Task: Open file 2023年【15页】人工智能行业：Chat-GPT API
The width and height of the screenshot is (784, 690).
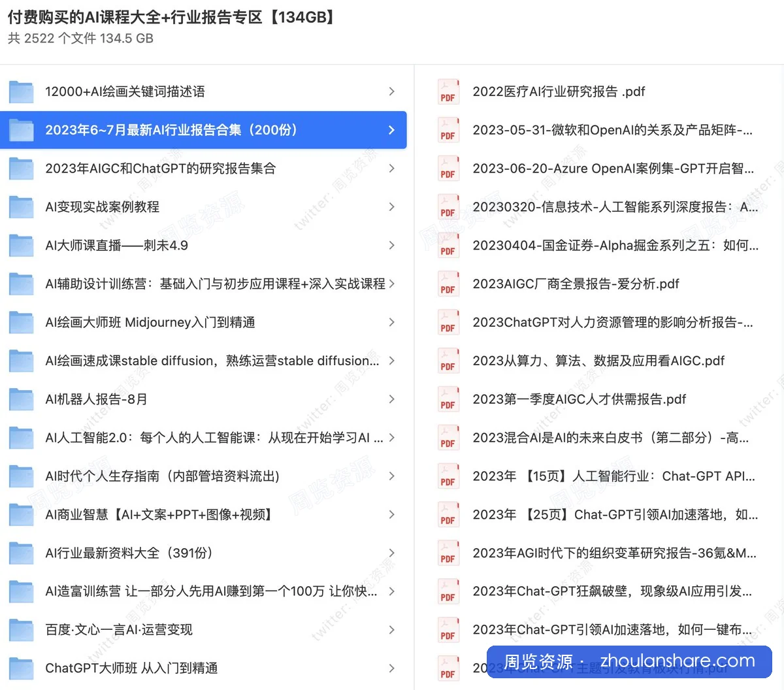Action: click(613, 476)
